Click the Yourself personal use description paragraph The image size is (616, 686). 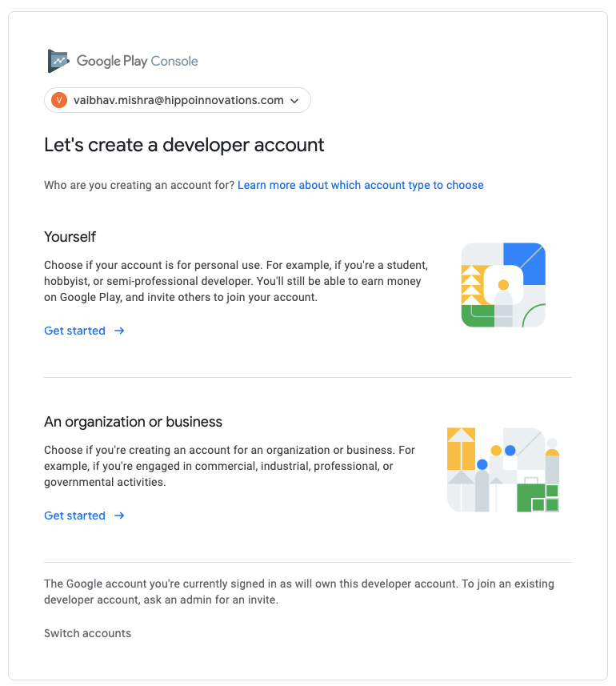[x=238, y=281]
